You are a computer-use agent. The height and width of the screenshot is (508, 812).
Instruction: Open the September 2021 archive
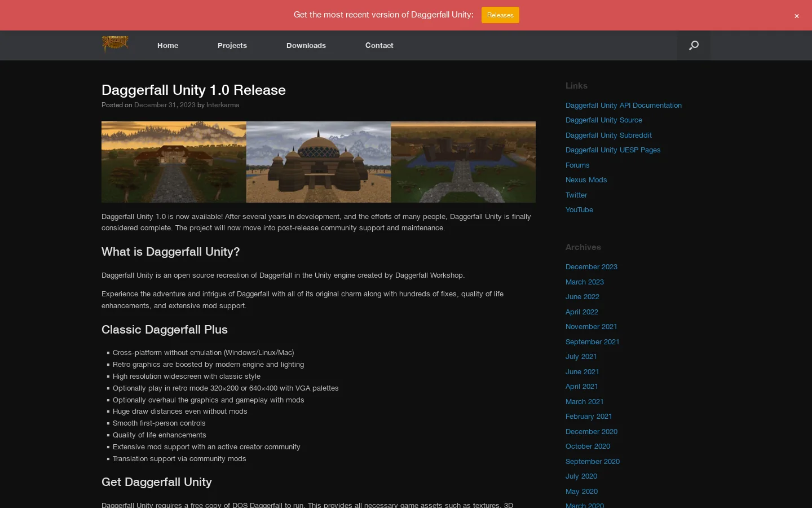pos(593,342)
